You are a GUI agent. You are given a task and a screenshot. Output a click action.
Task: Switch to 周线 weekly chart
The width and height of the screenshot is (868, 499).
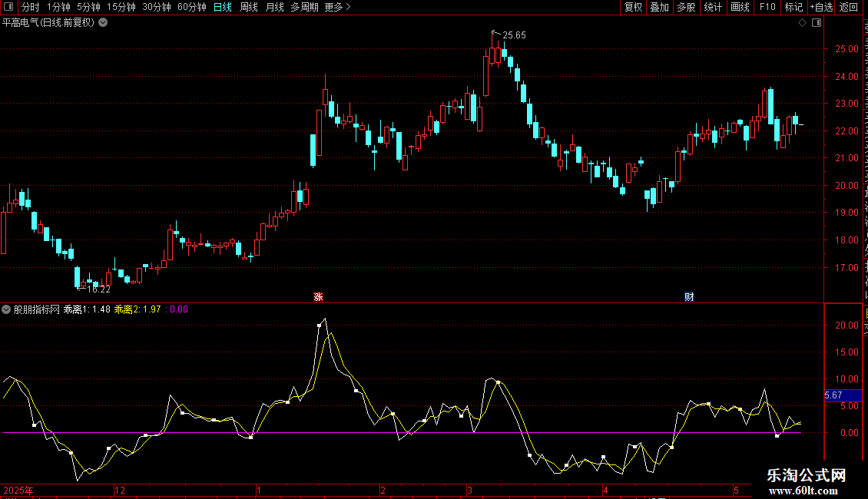pyautogui.click(x=249, y=7)
